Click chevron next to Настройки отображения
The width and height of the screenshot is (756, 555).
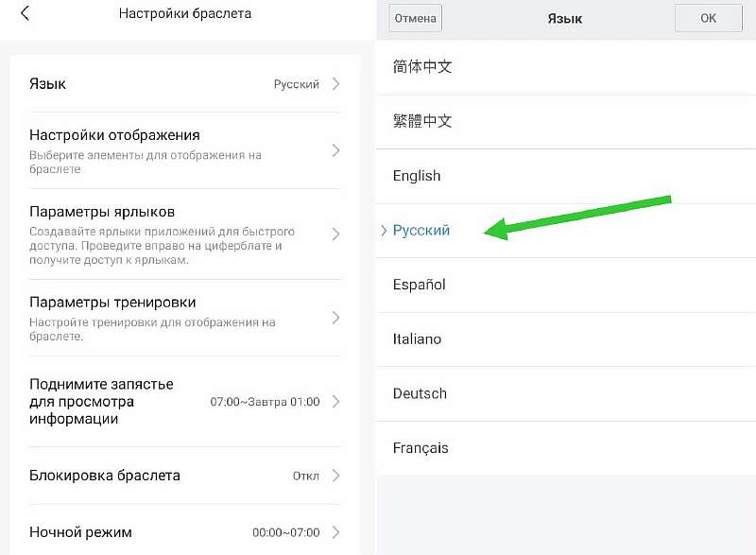coord(335,150)
